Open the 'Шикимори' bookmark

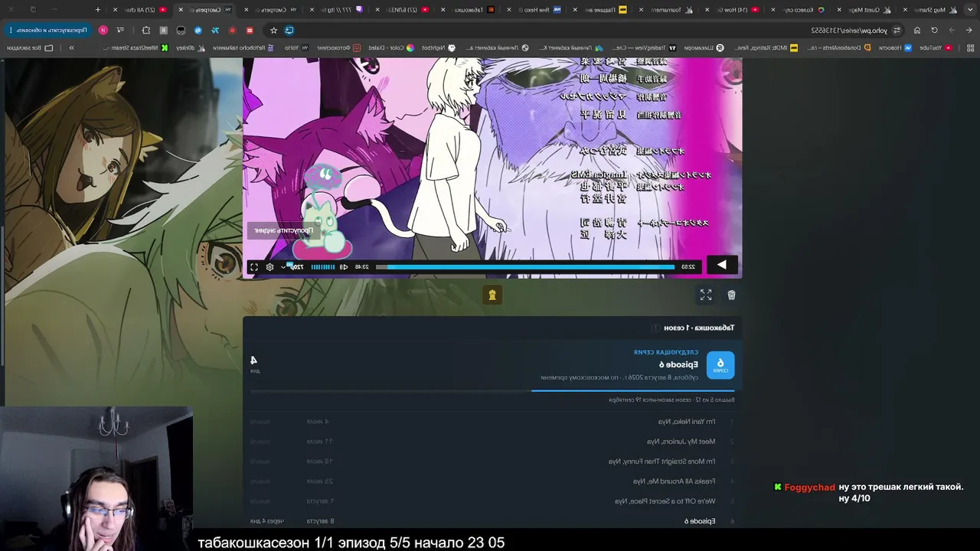tap(704, 47)
